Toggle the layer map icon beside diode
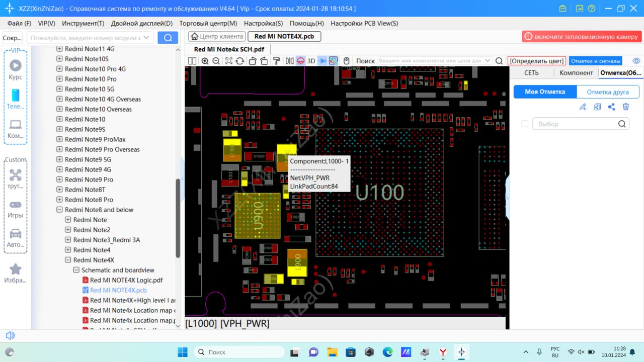 coord(333,61)
